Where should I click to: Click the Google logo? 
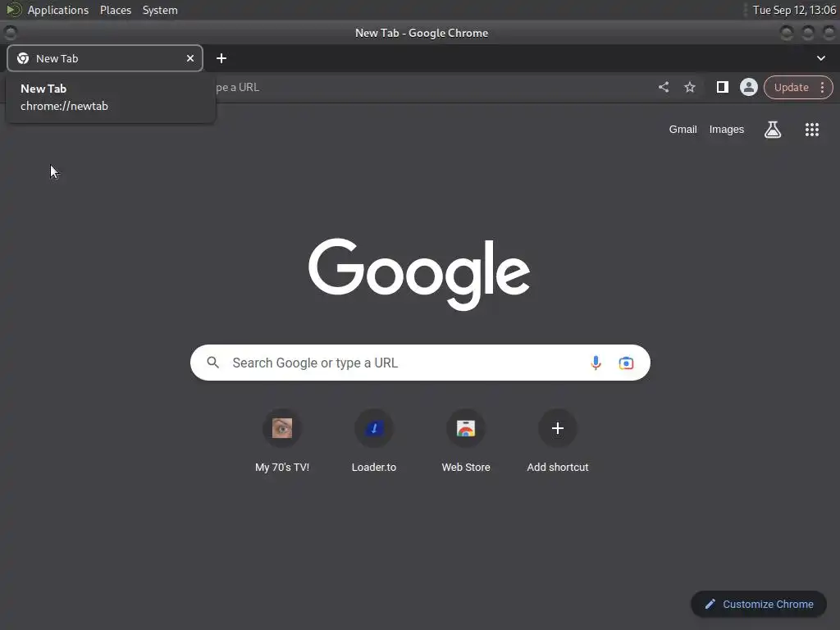point(419,273)
